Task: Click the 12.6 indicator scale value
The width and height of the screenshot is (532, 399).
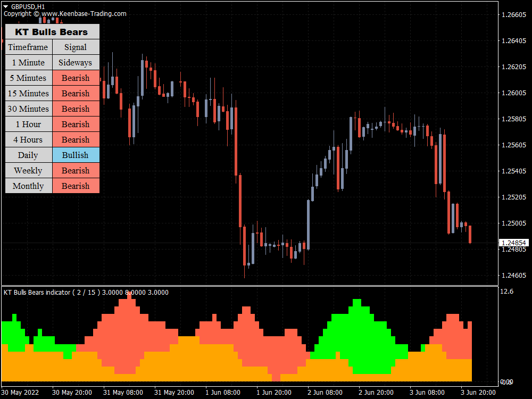Action: pyautogui.click(x=507, y=292)
